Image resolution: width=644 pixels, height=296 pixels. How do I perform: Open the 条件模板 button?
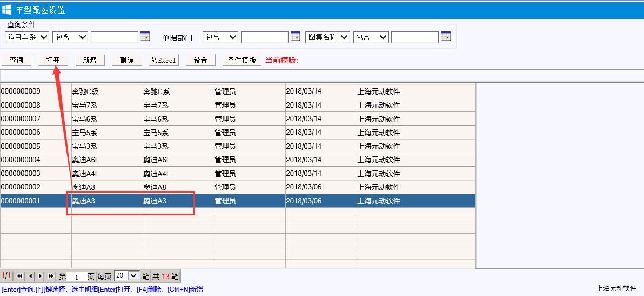(242, 60)
